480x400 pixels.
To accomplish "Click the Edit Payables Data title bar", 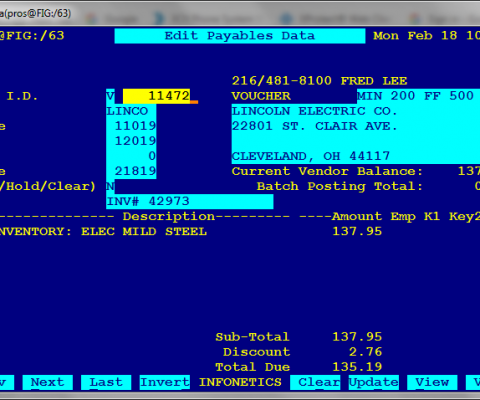I will click(x=240, y=36).
